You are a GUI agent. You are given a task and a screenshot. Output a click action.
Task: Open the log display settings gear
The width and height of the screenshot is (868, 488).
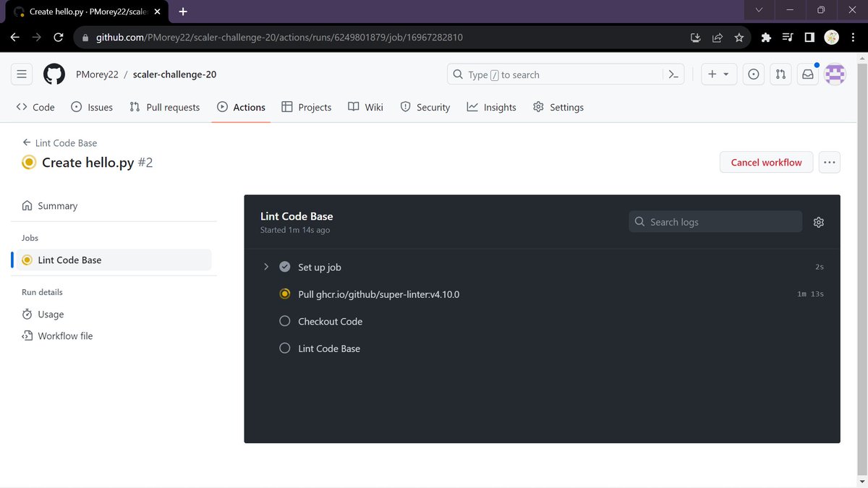click(x=818, y=222)
